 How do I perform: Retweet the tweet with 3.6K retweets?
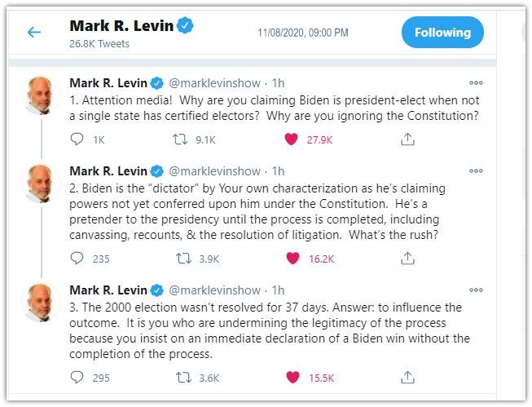click(x=183, y=378)
